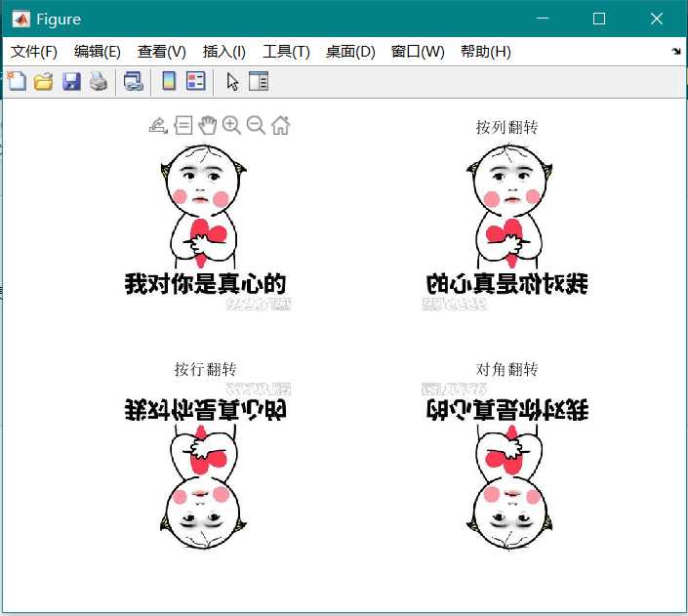
Task: Select the Zoom In magnifier tool
Action: 231,126
